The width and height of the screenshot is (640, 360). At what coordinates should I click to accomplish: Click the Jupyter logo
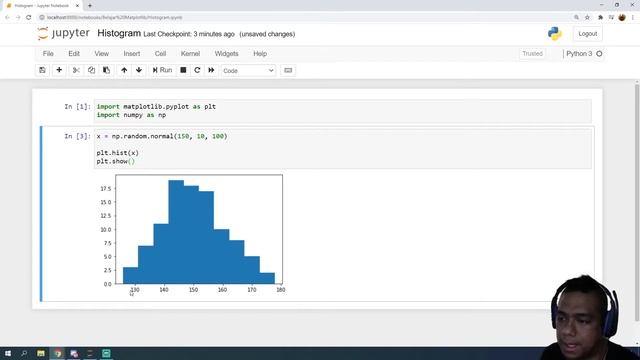click(63, 33)
